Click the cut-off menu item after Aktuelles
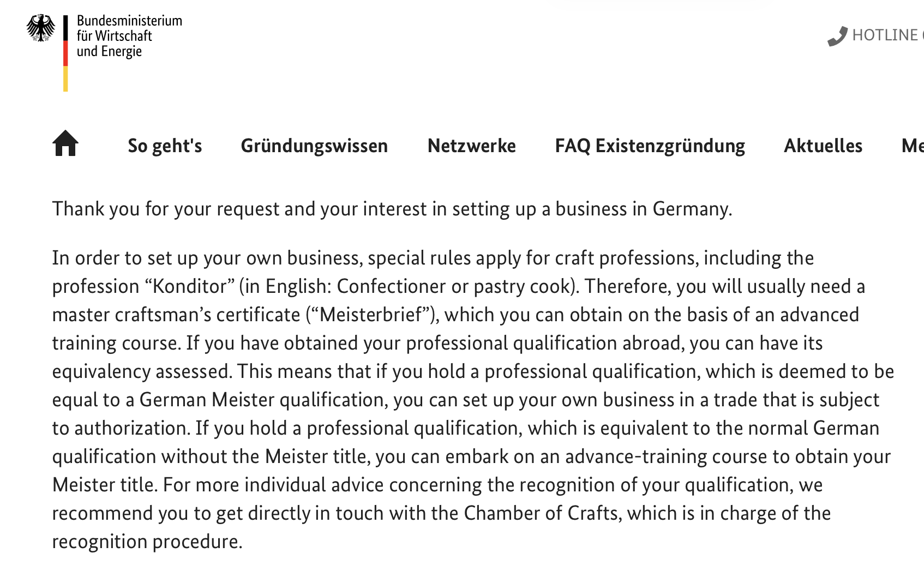 [x=912, y=146]
